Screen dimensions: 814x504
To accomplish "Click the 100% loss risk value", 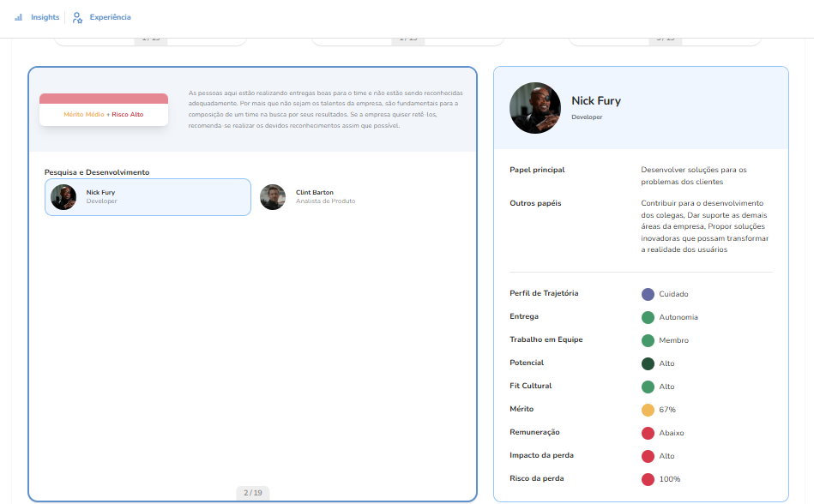I will 670,479.
